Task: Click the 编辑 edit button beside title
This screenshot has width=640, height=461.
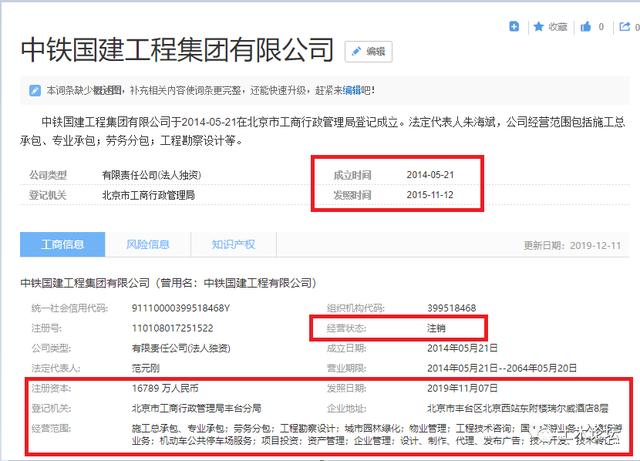Action: [369, 51]
